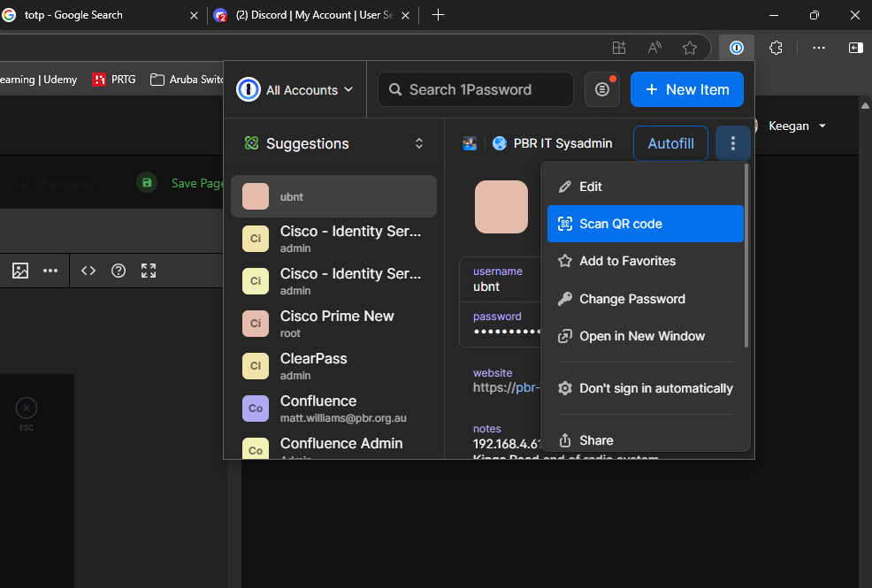Click the Search 1Password field
Screen dimensions: 872x588
coord(476,89)
